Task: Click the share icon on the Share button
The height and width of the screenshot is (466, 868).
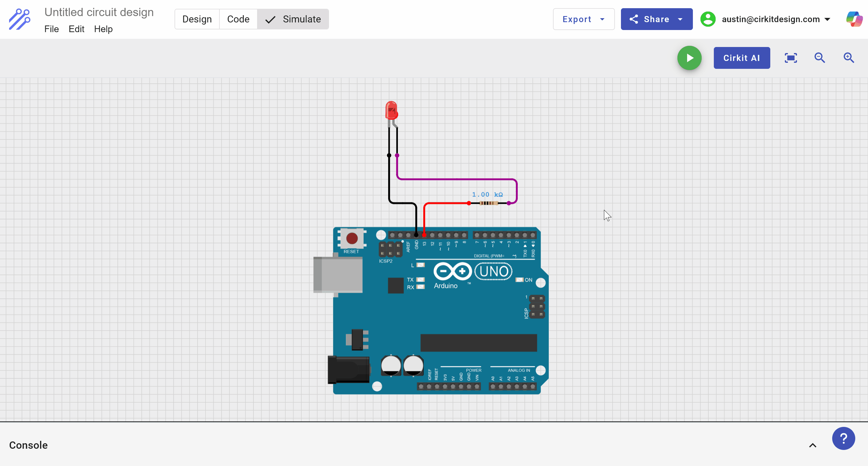Action: (x=633, y=19)
